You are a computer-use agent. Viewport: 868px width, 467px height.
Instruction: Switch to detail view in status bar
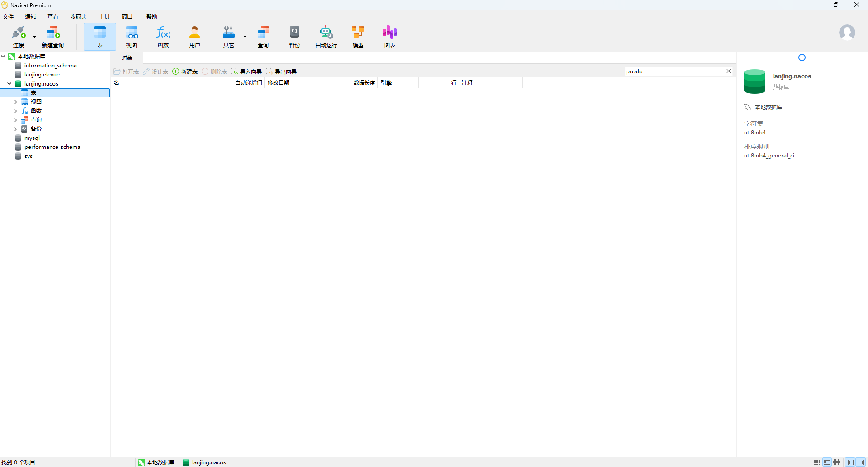(827, 462)
